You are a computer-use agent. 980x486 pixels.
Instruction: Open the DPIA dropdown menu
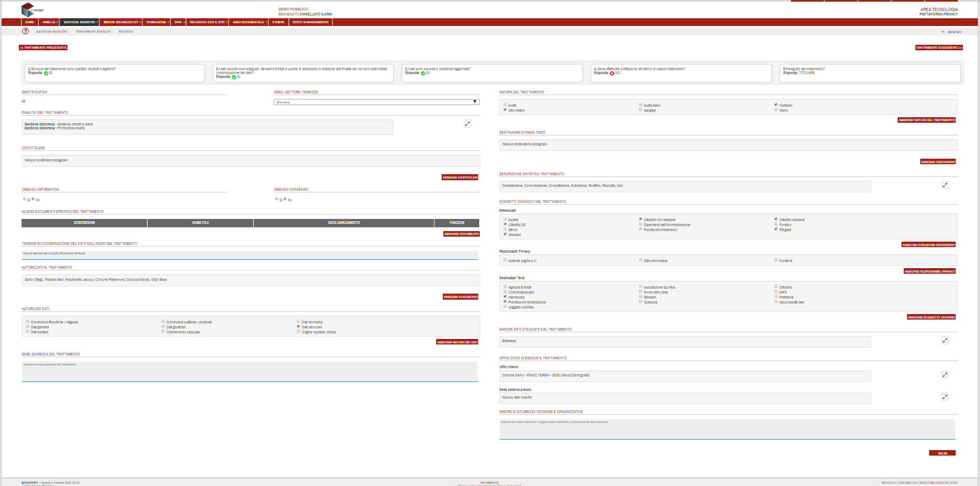pyautogui.click(x=179, y=22)
